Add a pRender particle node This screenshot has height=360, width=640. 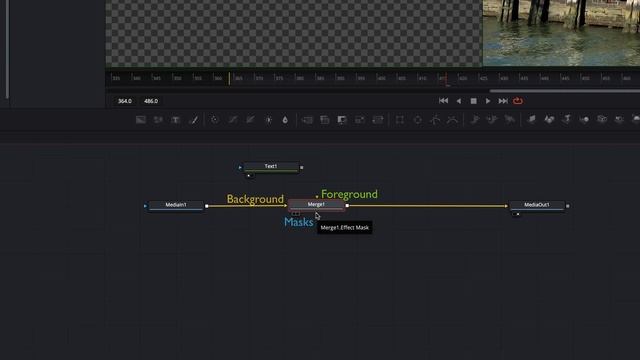pos(509,119)
